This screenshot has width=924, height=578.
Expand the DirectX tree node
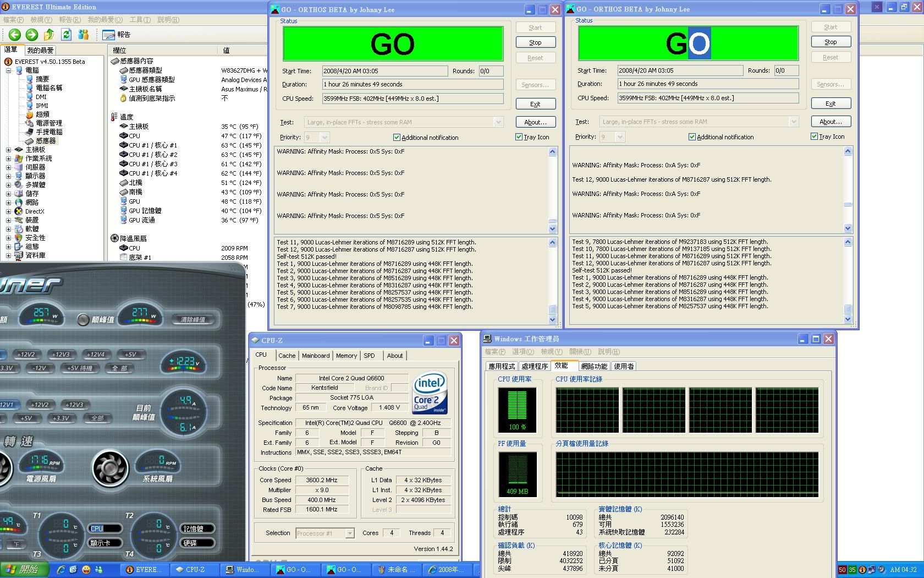coord(8,211)
